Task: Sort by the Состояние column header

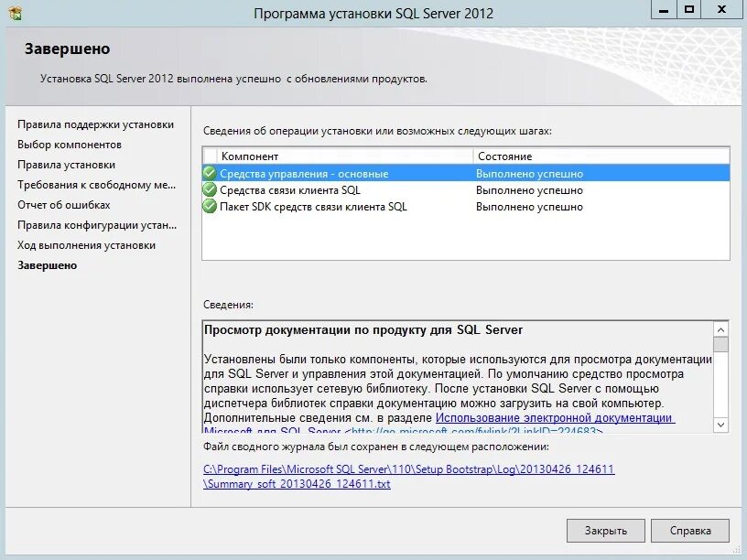Action: coord(601,156)
